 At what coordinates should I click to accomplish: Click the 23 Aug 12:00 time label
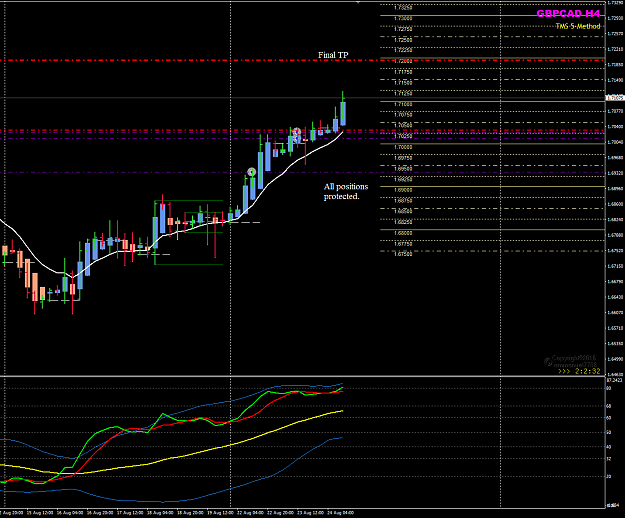pos(311,513)
